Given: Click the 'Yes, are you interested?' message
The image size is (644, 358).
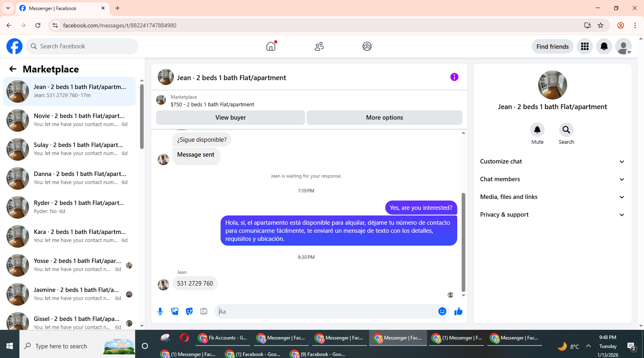Looking at the screenshot, I should click(x=421, y=208).
